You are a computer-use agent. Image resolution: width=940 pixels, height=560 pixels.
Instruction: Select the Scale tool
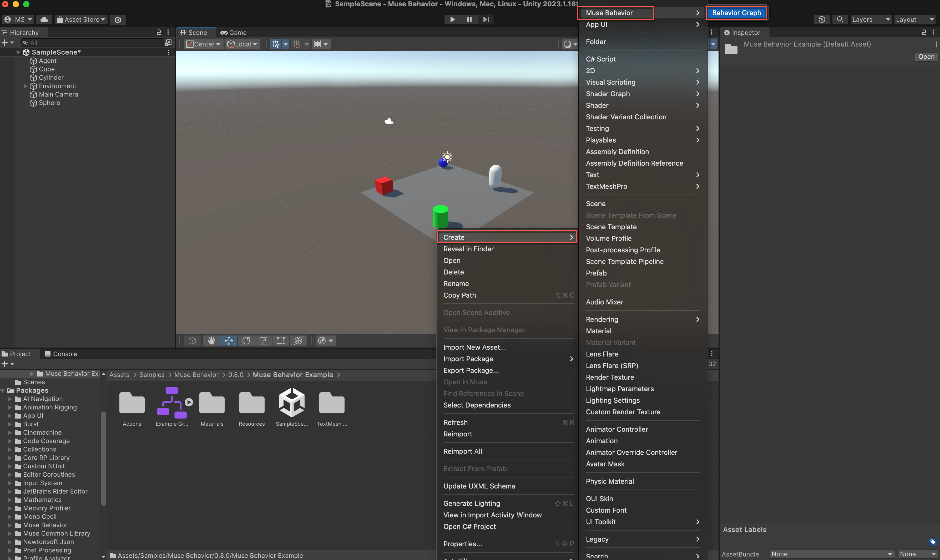click(x=264, y=341)
